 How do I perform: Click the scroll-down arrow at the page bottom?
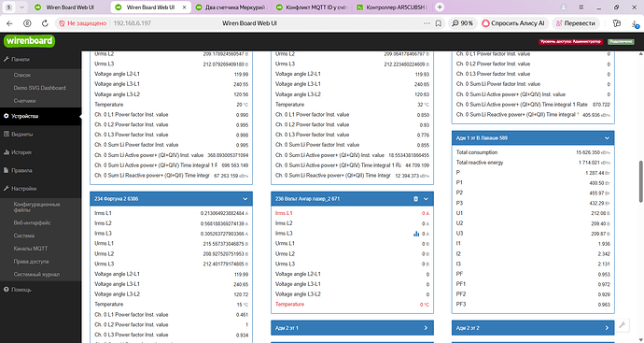click(640, 339)
